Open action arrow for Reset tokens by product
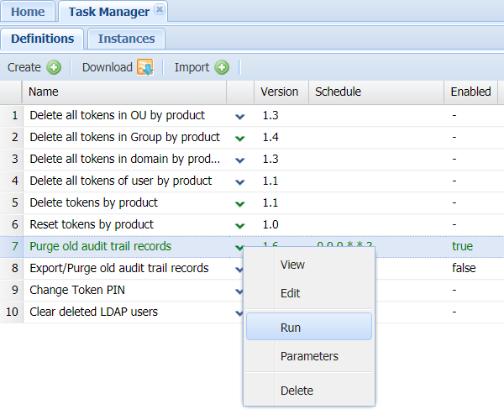Viewport: 504px width, 420px height. pos(240,225)
